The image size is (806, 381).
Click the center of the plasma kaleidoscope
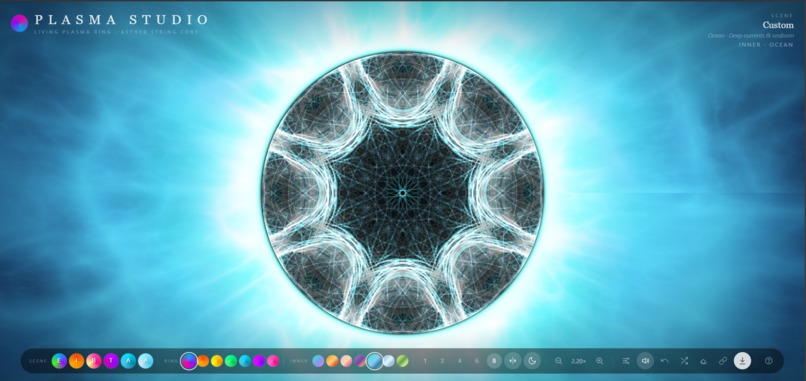pyautogui.click(x=402, y=193)
